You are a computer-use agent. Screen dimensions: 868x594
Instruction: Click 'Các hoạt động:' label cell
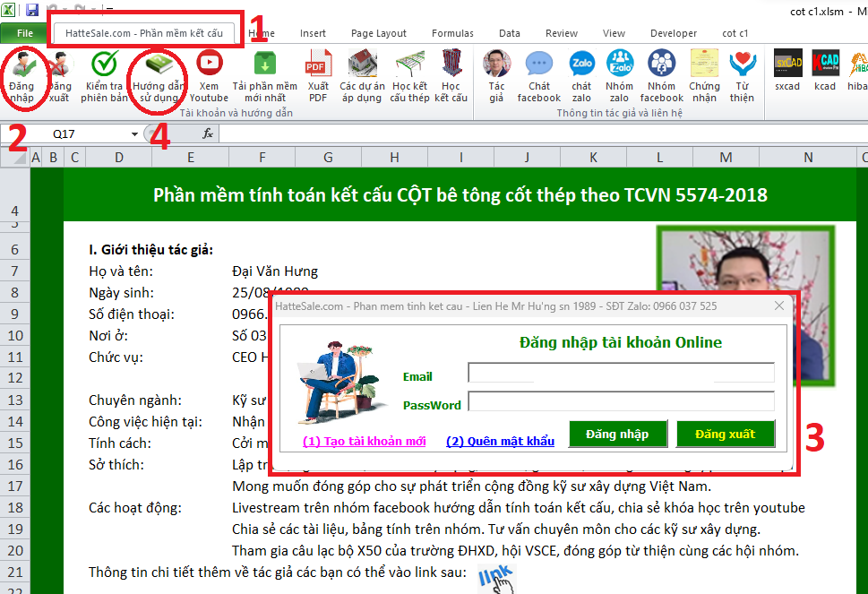tap(135, 508)
